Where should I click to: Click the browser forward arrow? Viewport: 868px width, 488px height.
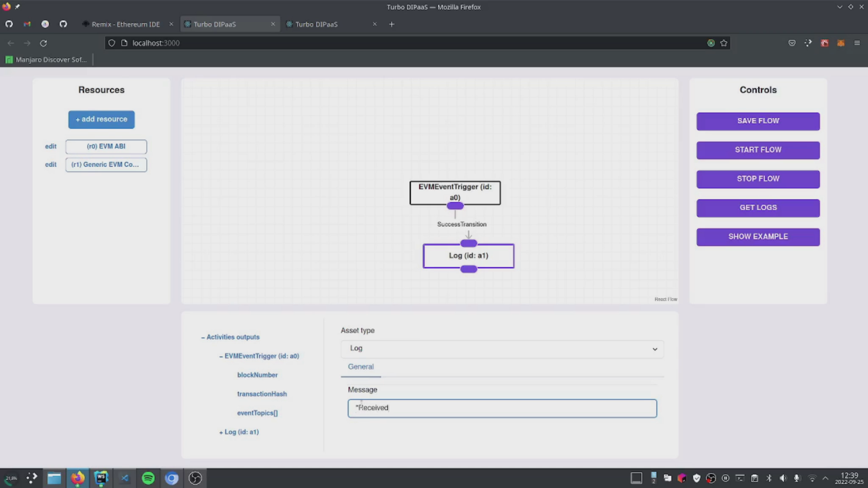pos(27,43)
